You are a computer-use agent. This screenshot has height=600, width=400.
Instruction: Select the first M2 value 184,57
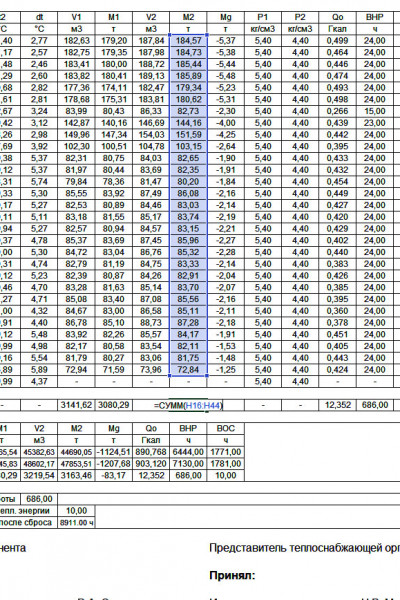click(x=188, y=41)
